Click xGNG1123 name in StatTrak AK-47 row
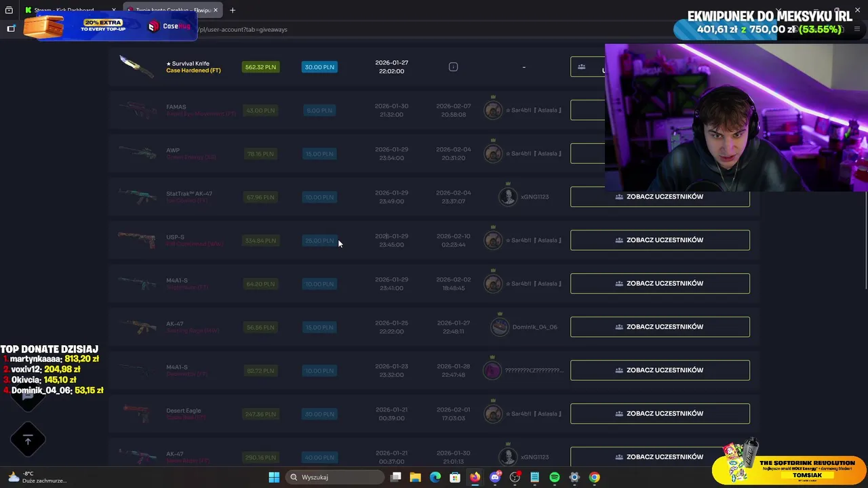Image resolution: width=868 pixels, height=488 pixels. pyautogui.click(x=535, y=197)
